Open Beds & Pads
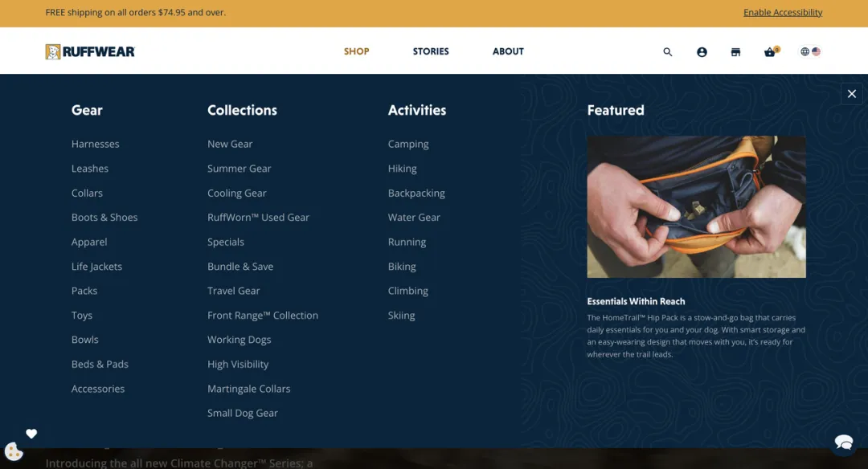The height and width of the screenshot is (469, 868). [x=100, y=364]
